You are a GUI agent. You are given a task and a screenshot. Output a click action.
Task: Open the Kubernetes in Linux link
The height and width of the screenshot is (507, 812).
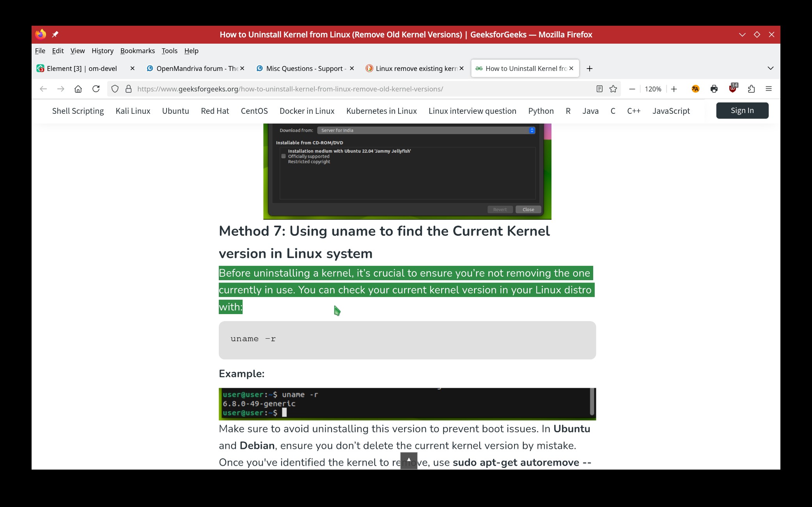[x=381, y=111]
